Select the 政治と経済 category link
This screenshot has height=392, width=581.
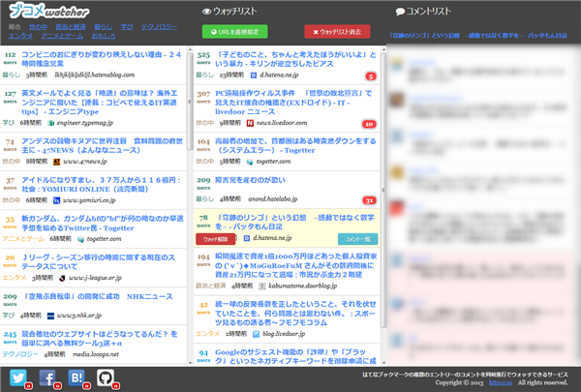pos(71,27)
